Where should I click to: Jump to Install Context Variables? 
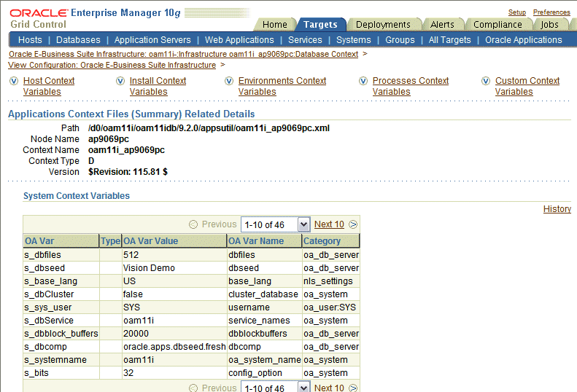(158, 86)
